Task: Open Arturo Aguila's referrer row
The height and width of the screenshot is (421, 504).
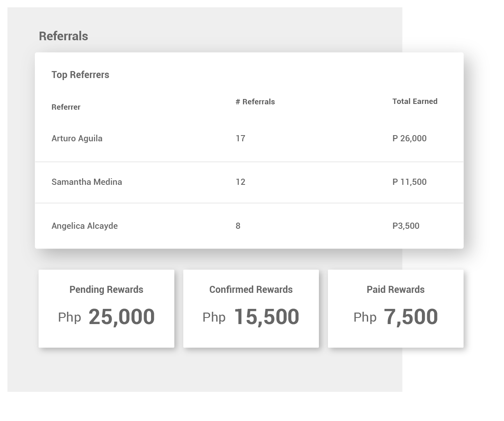Action: (x=249, y=138)
